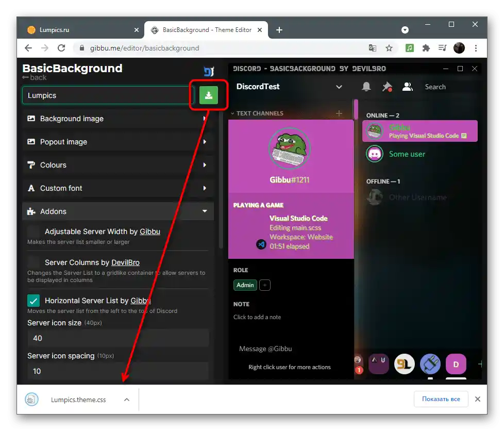The height and width of the screenshot is (431, 504).
Task: Open the DevilBro author link
Action: pyautogui.click(x=125, y=262)
